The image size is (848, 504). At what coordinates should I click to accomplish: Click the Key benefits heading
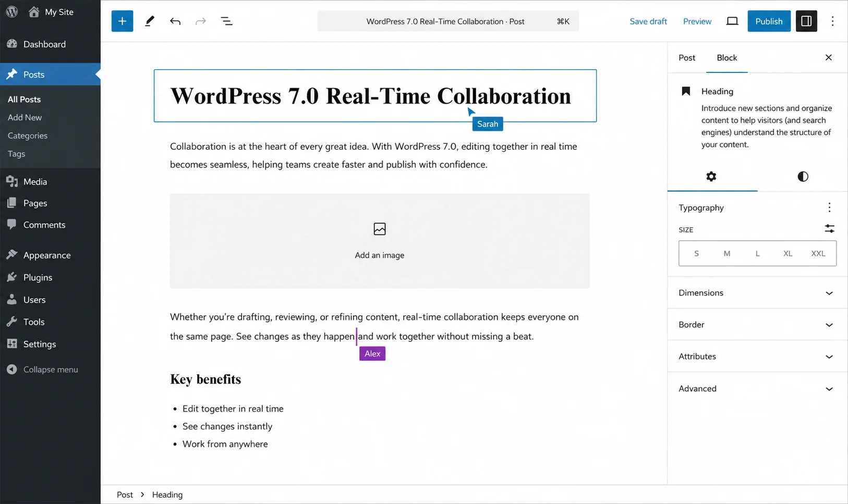(205, 379)
